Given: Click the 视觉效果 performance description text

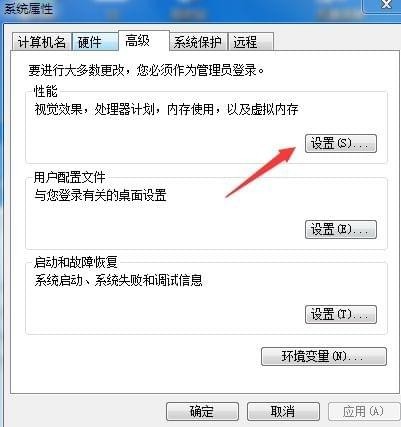Looking at the screenshot, I should 166,109.
